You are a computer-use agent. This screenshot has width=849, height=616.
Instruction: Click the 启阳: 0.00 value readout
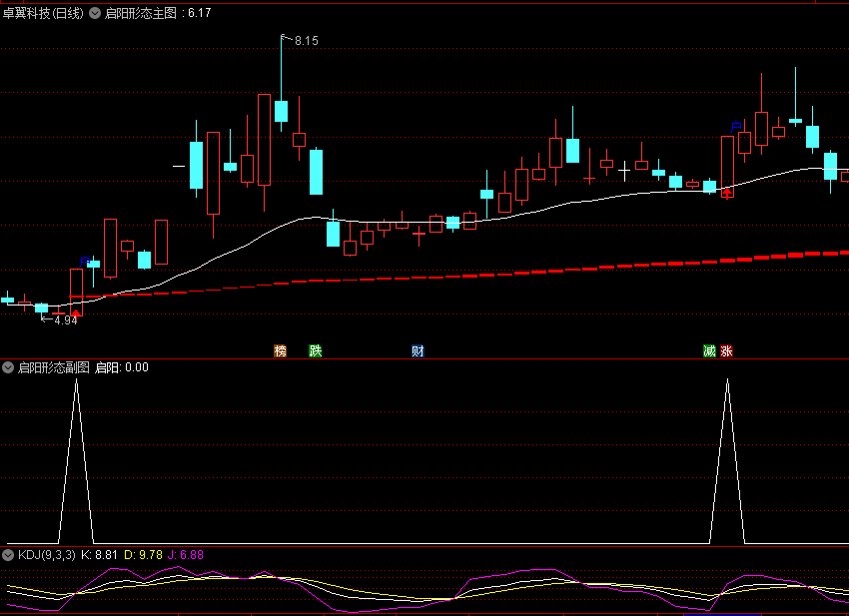122,367
